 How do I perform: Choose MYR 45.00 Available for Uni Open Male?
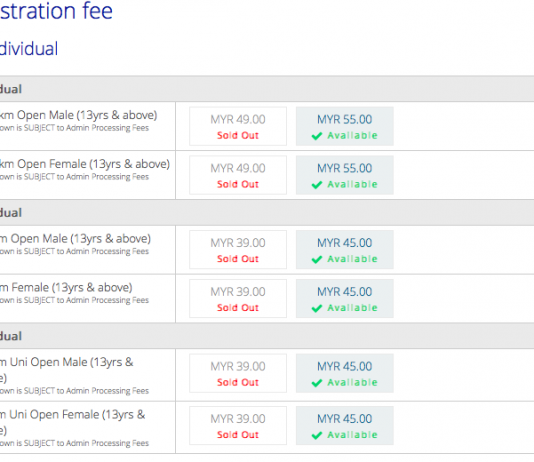click(345, 373)
